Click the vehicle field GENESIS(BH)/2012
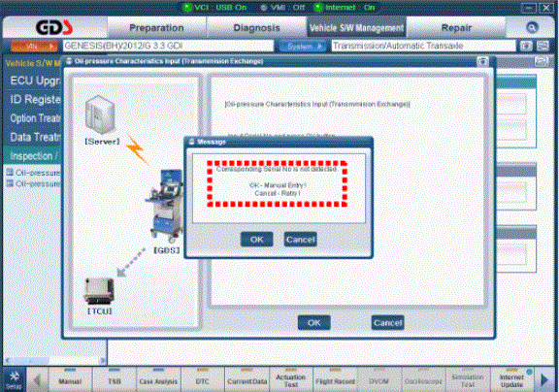The height and width of the screenshot is (392, 559). (x=168, y=46)
